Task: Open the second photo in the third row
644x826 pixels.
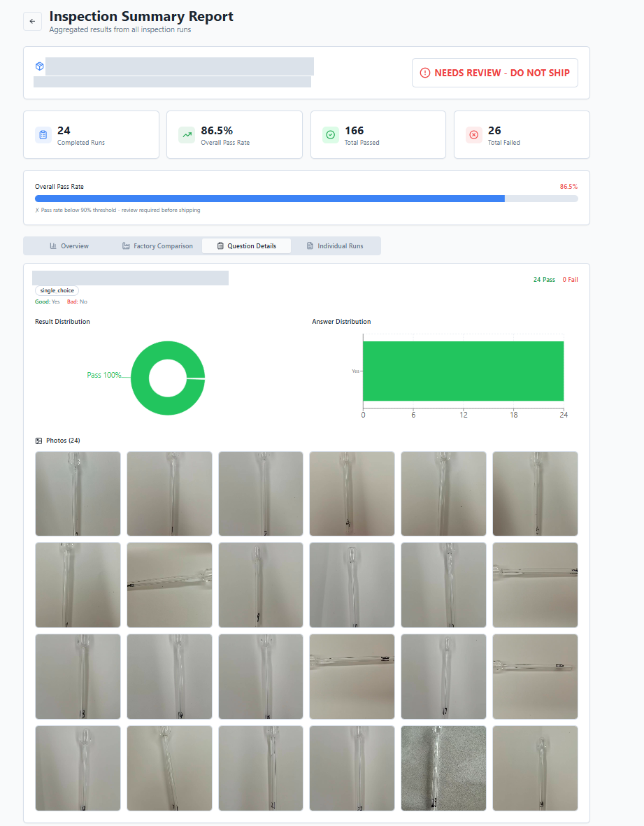Action: (x=169, y=676)
